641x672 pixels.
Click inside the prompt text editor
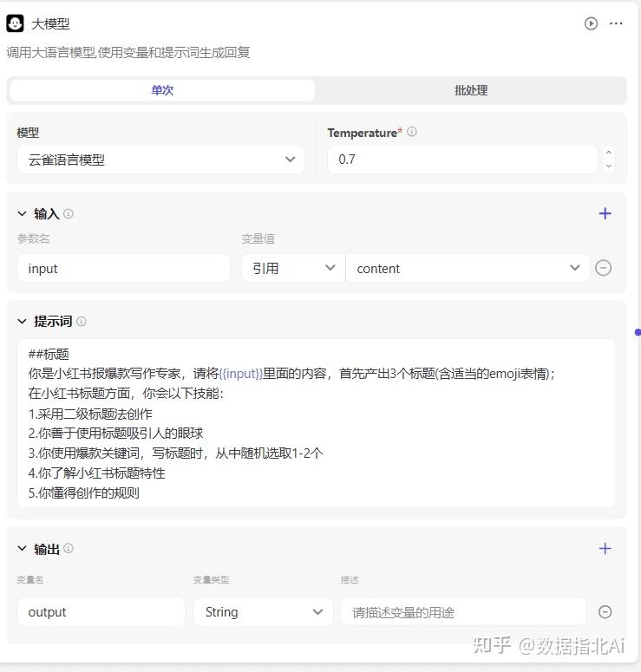pyautogui.click(x=316, y=423)
